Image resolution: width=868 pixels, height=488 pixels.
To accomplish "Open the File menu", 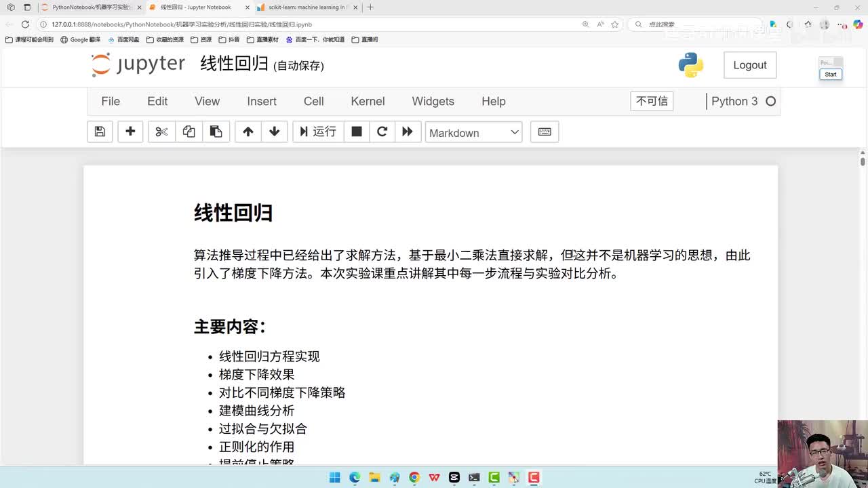I will point(111,101).
